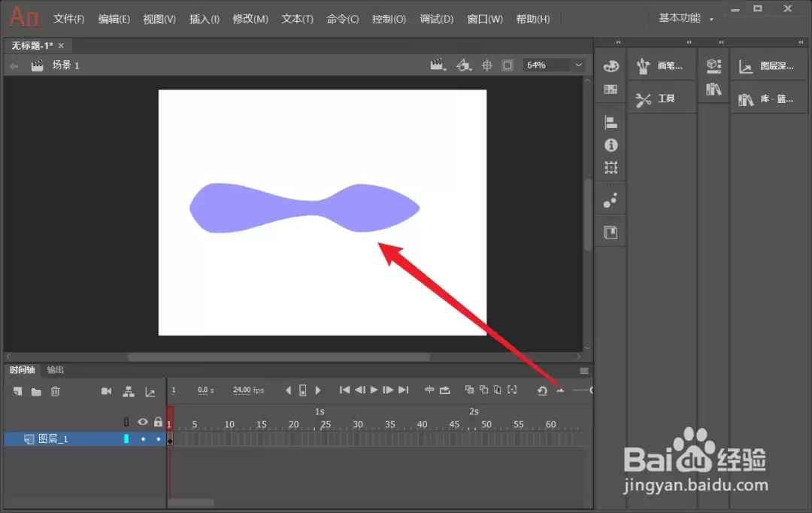Screen dimensions: 812x513
Task: Toggle lock dot for 图层_1
Action: 159,439
